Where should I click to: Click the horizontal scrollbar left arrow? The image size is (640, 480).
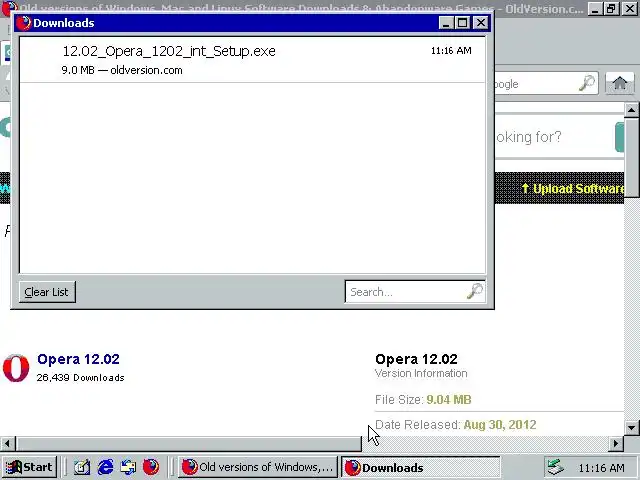[7, 443]
